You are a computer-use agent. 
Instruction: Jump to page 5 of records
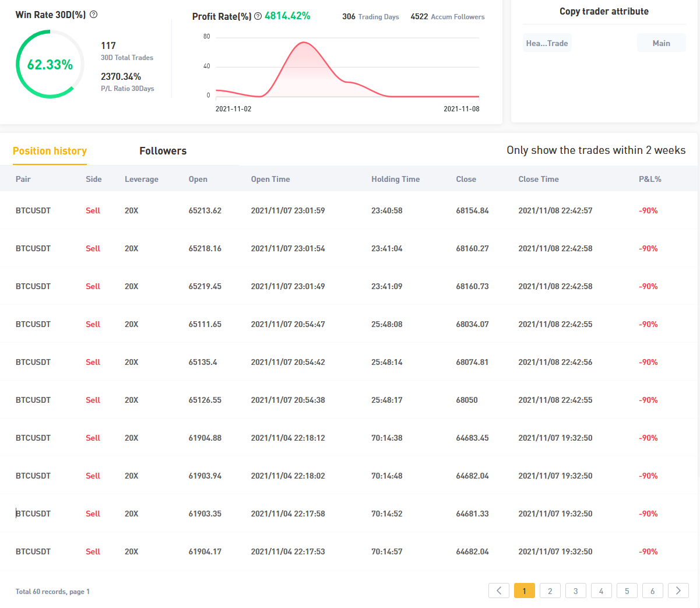627,591
